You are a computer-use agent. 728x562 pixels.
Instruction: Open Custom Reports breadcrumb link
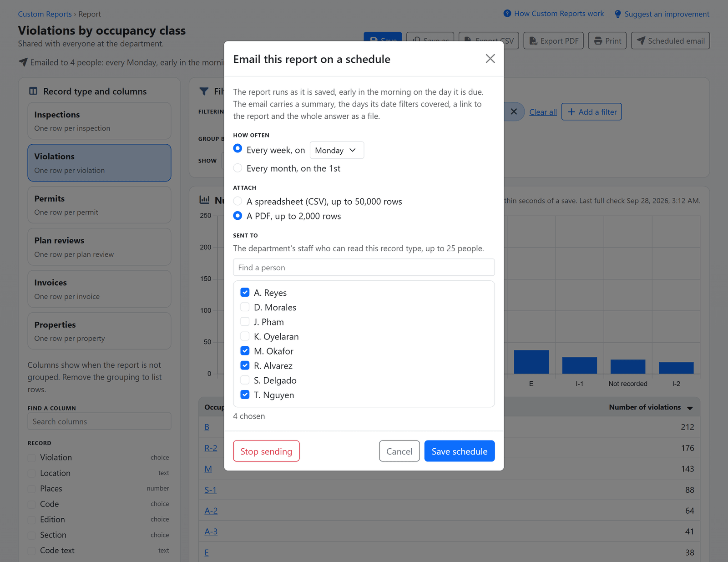(x=45, y=14)
